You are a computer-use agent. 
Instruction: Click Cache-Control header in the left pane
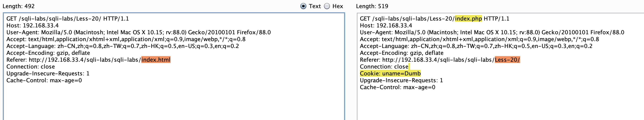pos(44,81)
